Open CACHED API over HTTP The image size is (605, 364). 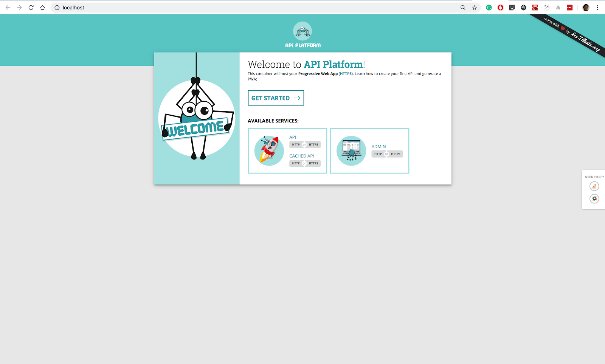[x=296, y=163]
